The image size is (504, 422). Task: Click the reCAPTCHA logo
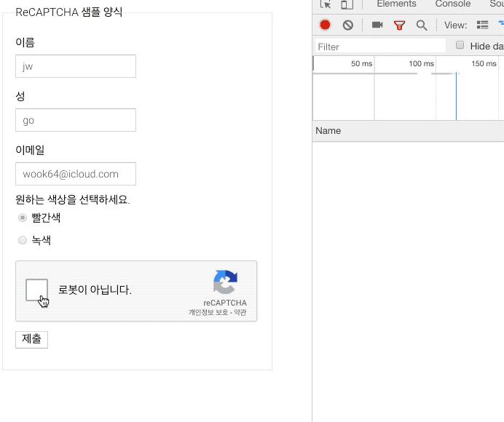[x=225, y=282]
